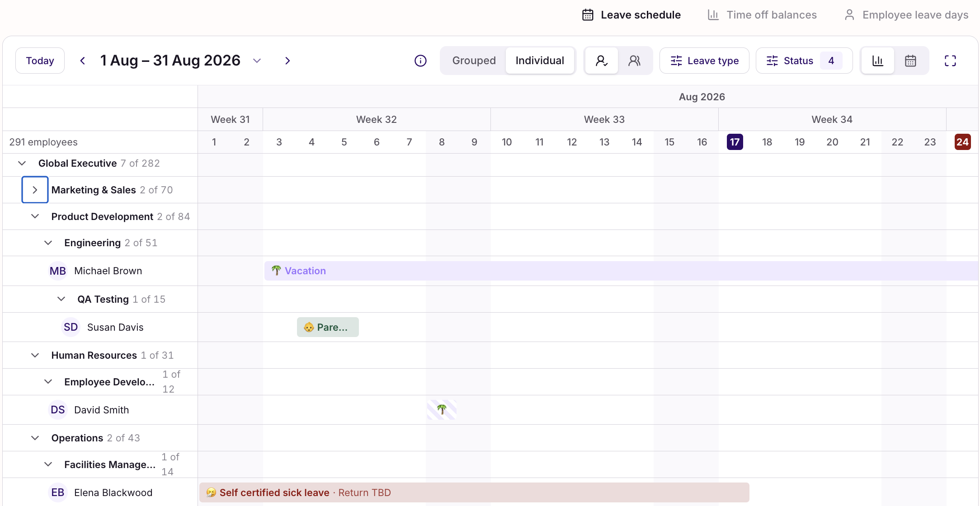Expand the Marketing & Sales group

pos(35,190)
